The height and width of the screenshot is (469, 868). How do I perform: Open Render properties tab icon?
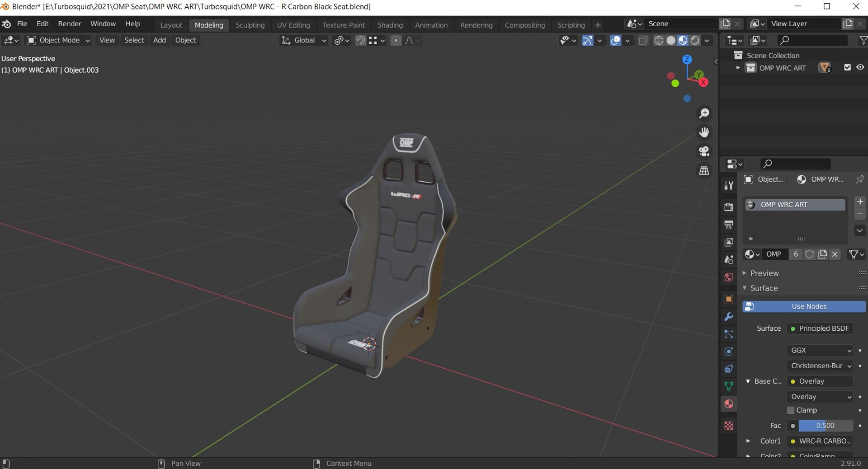coord(729,207)
